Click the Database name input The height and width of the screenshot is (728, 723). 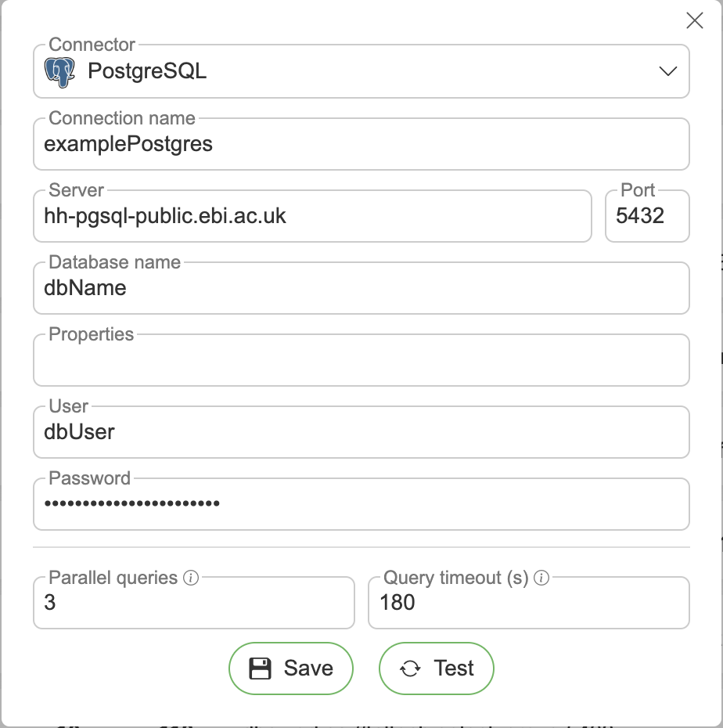[360, 289]
